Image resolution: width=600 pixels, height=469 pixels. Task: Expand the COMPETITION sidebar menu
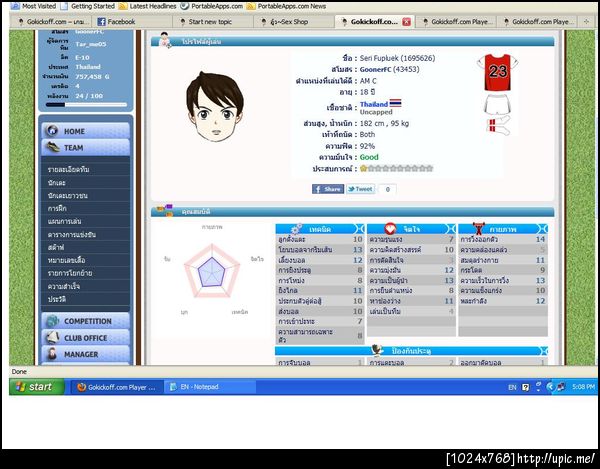click(x=85, y=321)
